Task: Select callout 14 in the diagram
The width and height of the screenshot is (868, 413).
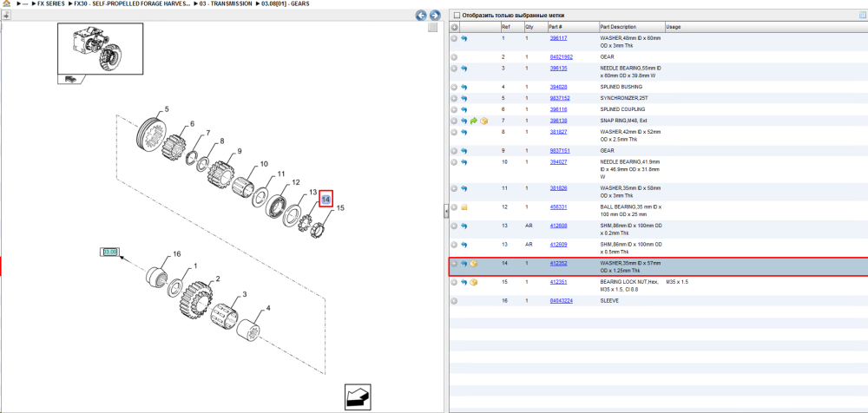Action: [x=326, y=198]
